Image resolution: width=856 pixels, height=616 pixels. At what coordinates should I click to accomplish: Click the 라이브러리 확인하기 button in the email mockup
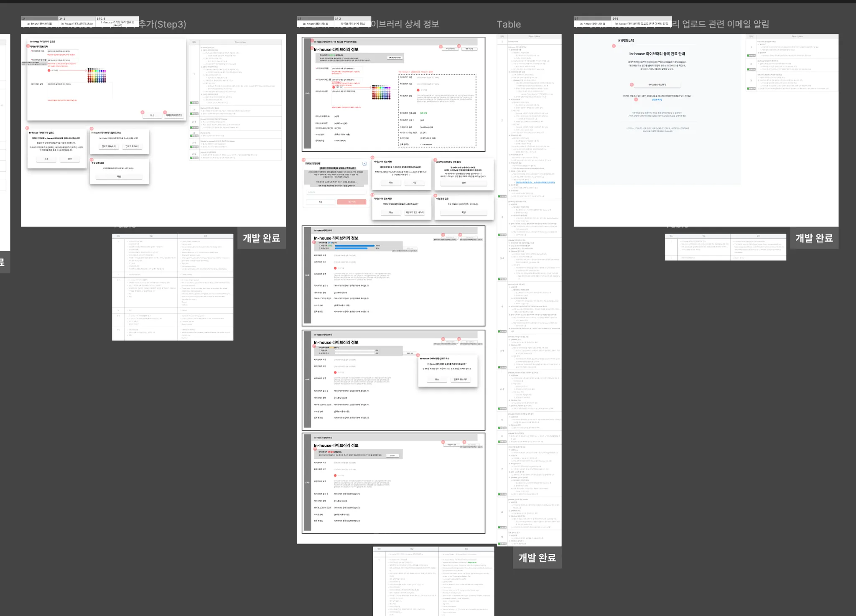(657, 85)
